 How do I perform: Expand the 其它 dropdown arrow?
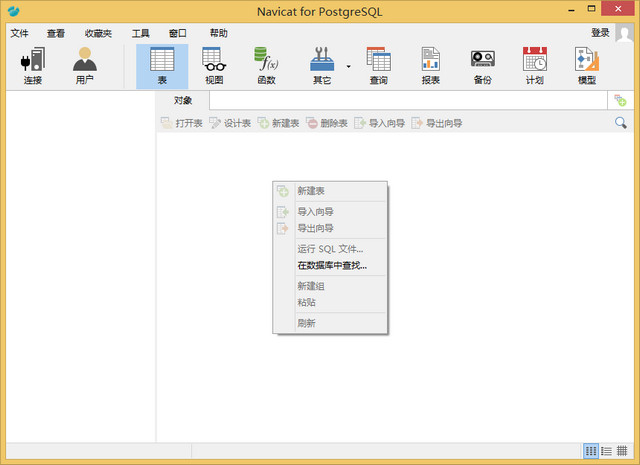[349, 66]
